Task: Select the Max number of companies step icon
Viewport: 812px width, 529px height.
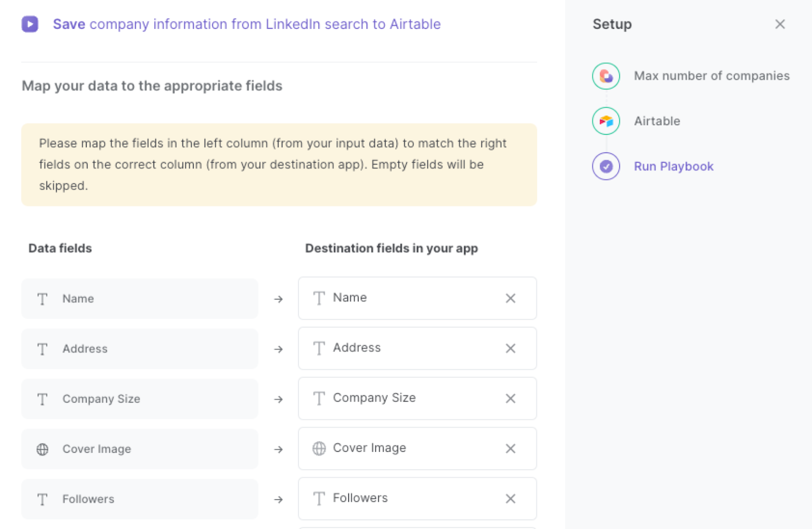Action: coord(606,76)
